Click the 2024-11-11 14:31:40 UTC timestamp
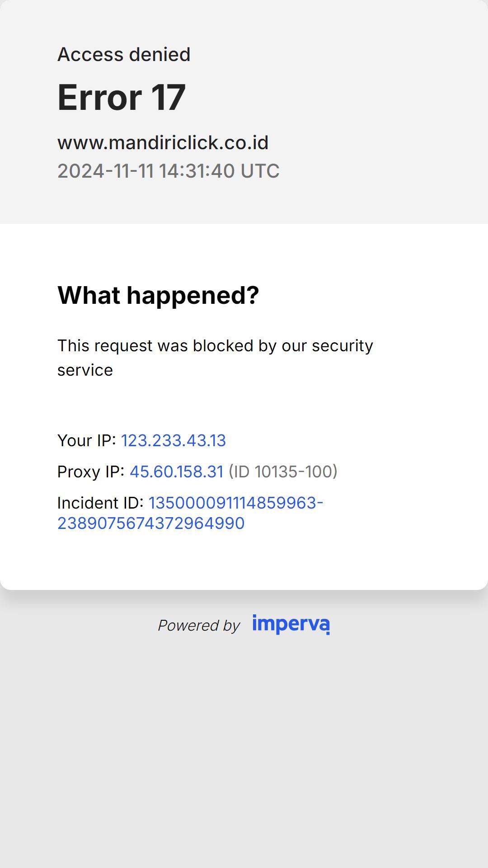 (169, 171)
